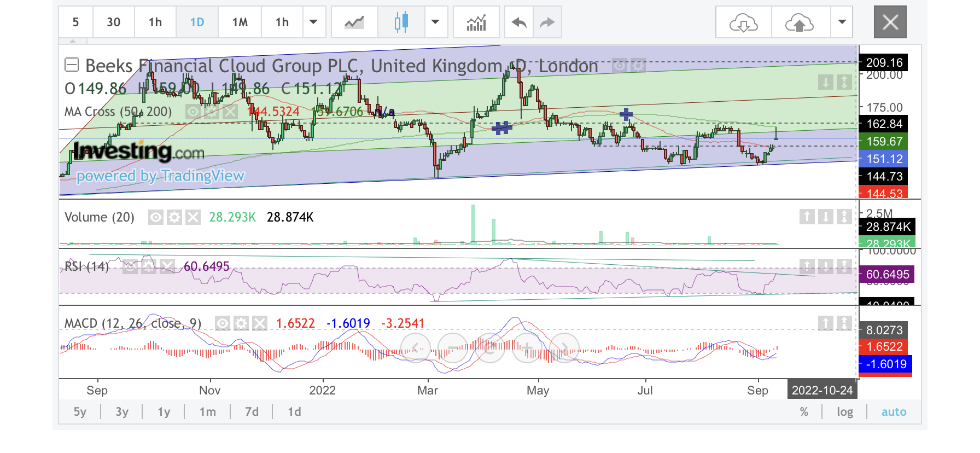Set range to 5y
The width and height of the screenshot is (980, 453).
coord(80,412)
